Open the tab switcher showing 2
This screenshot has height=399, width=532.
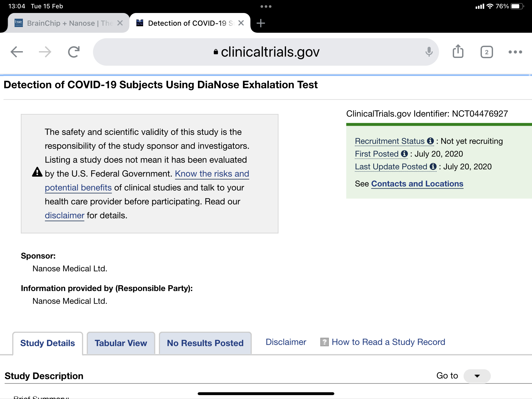coord(487,52)
